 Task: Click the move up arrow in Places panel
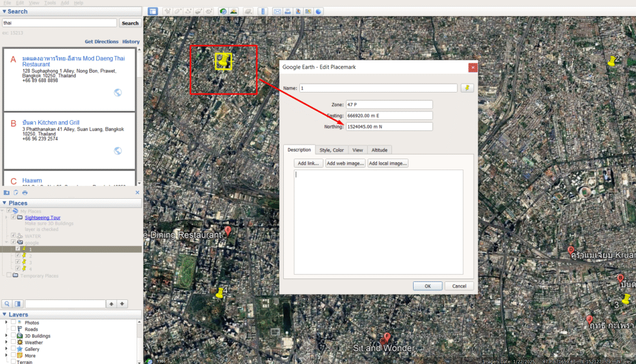click(111, 304)
